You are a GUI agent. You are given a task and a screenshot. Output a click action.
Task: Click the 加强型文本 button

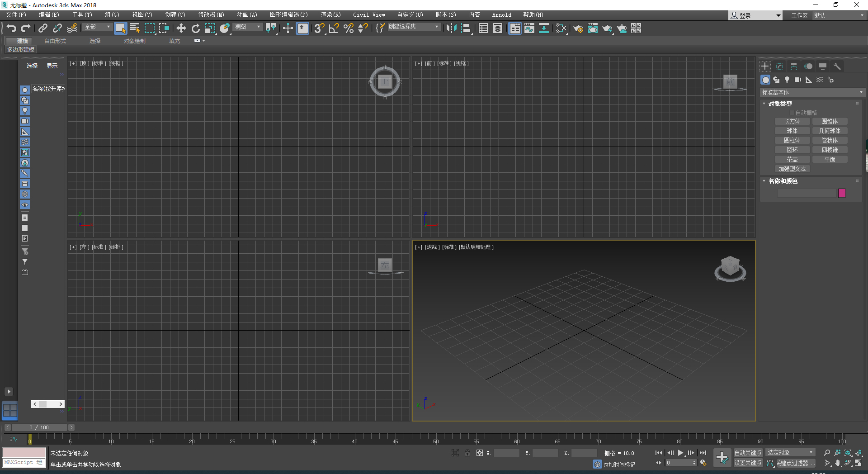(x=792, y=169)
